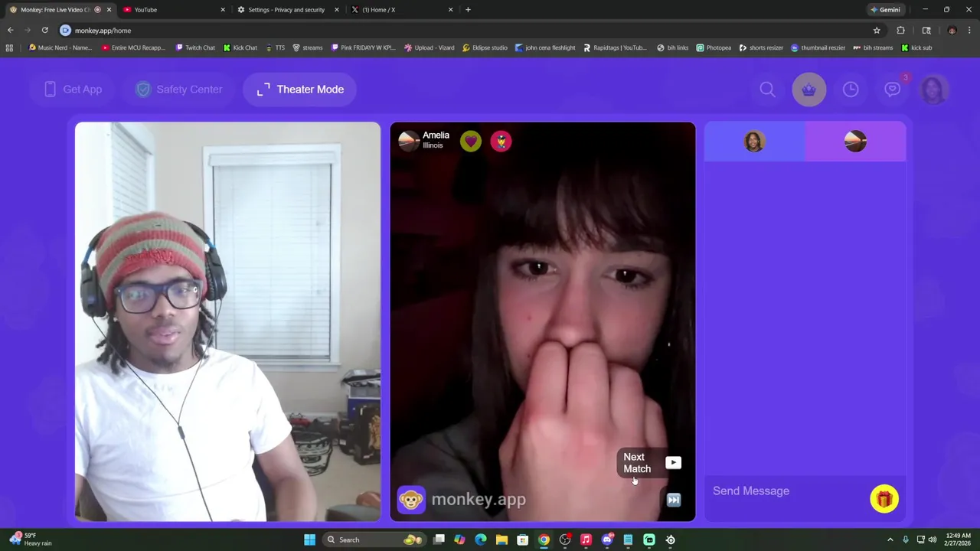
Task: Open Chrome three-dot menu
Action: click(969, 31)
